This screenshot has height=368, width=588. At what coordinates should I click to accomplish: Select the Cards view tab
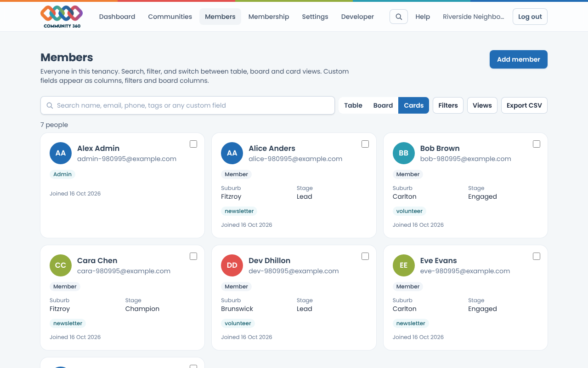coord(413,105)
